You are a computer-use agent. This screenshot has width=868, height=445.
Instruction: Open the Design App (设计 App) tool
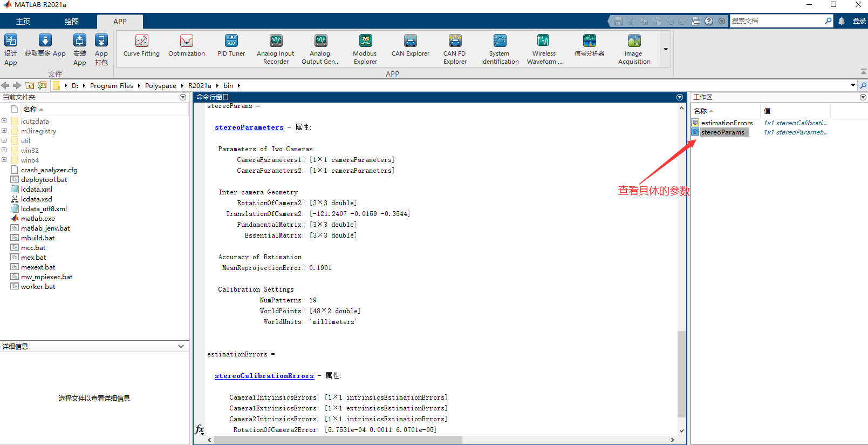coord(11,50)
